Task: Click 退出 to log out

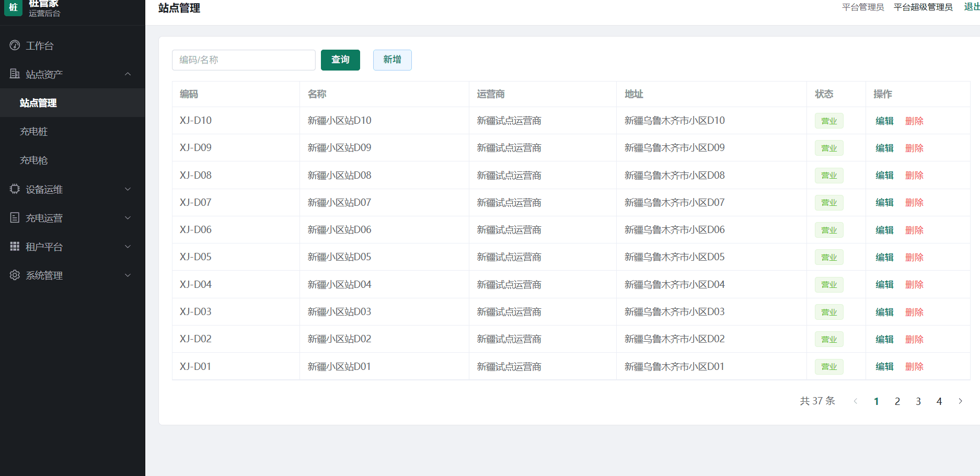Action: pos(972,7)
